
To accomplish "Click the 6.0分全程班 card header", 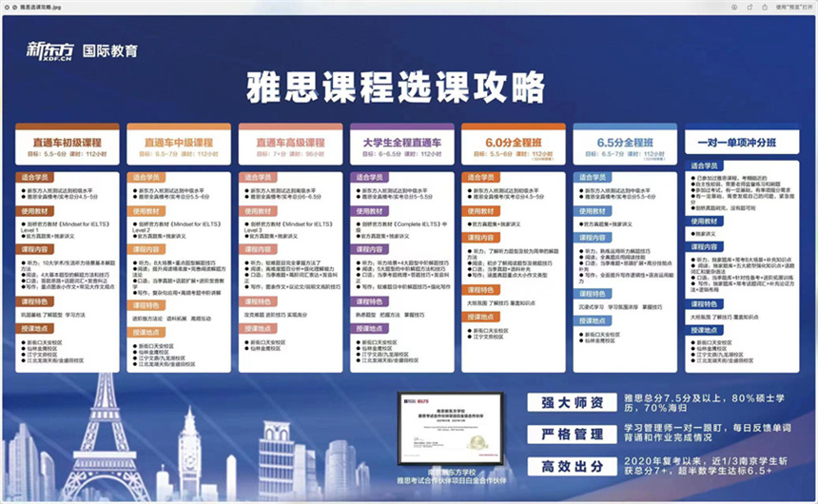I will click(514, 141).
